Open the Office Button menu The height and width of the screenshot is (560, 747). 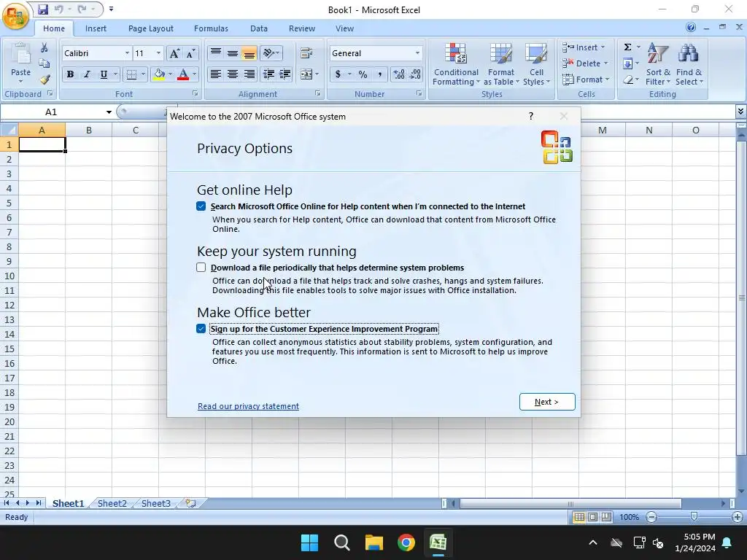click(16, 16)
